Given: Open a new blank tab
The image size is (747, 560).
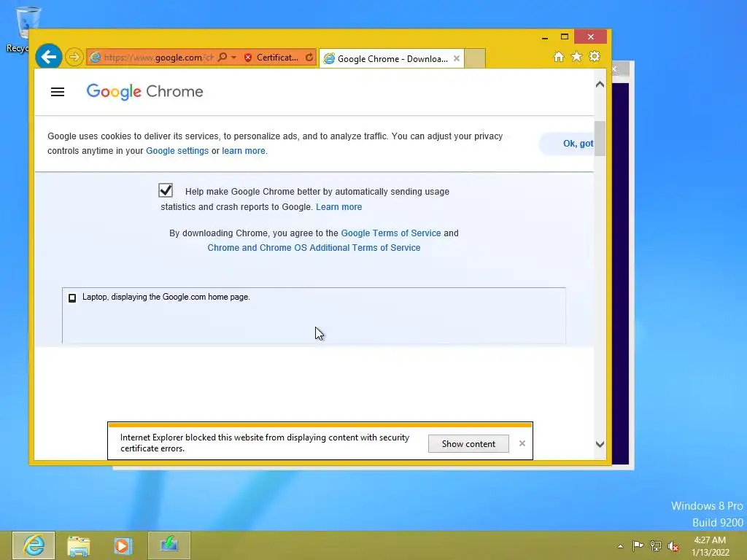Looking at the screenshot, I should click(x=475, y=58).
